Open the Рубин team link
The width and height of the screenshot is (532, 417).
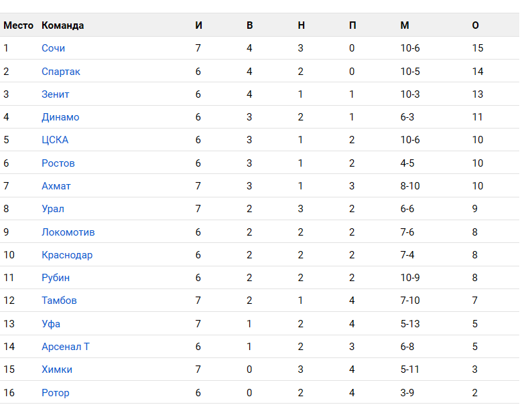click(56, 278)
